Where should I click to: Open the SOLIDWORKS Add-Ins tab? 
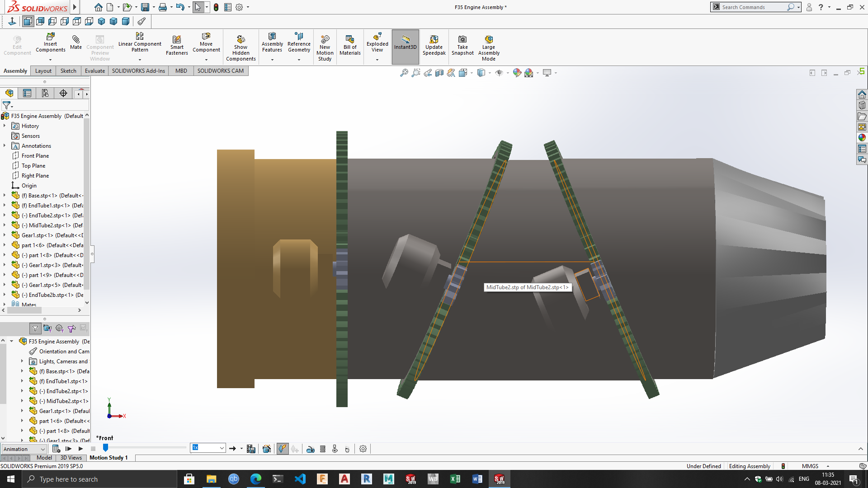point(138,71)
